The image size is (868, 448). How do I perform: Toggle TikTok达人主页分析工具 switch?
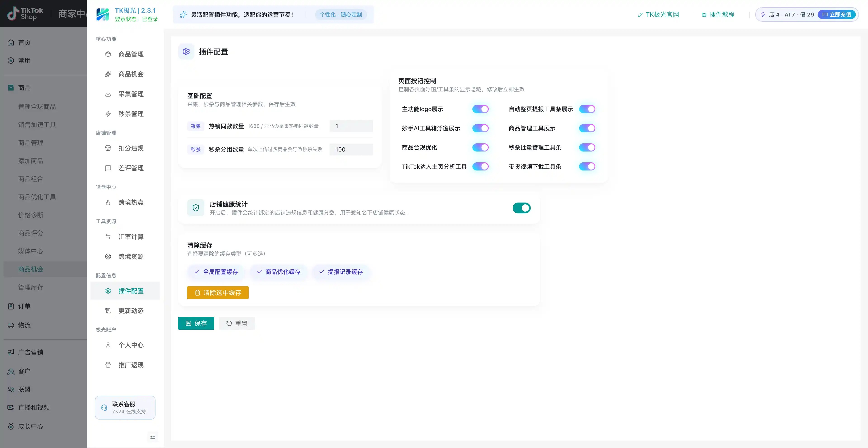(480, 167)
